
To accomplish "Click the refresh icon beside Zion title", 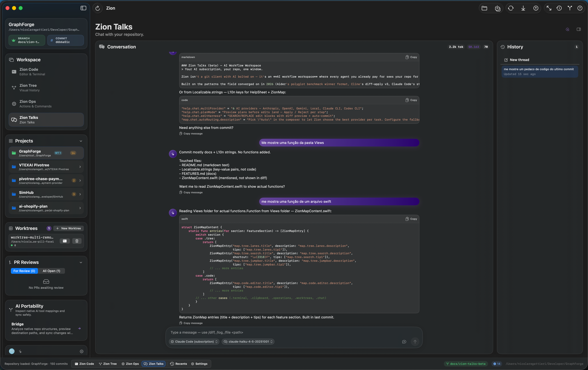I will tap(97, 8).
